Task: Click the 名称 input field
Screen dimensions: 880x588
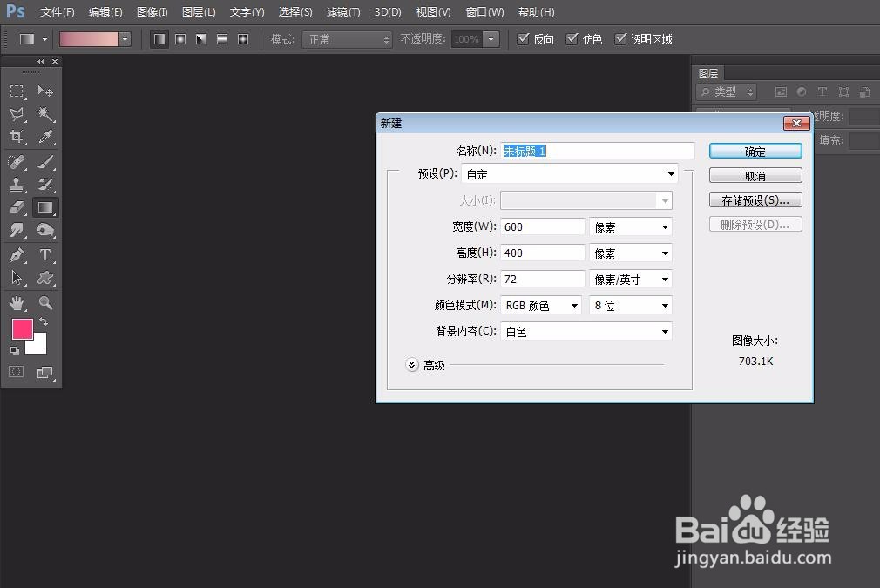Action: coord(597,151)
